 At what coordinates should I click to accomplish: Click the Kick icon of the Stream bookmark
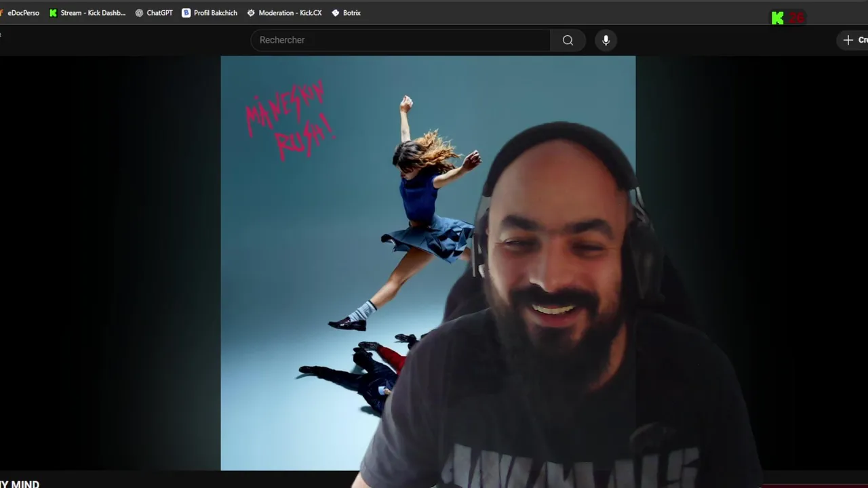[x=53, y=13]
